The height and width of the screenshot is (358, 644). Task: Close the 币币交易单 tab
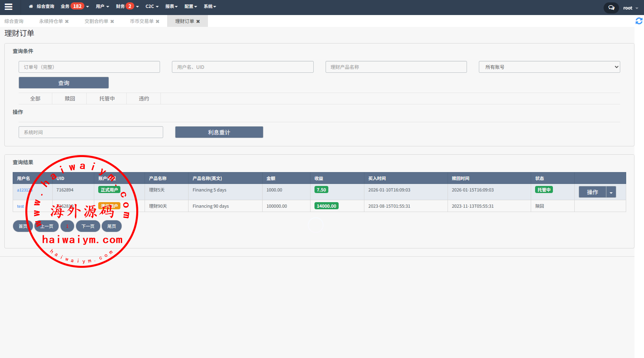[158, 21]
